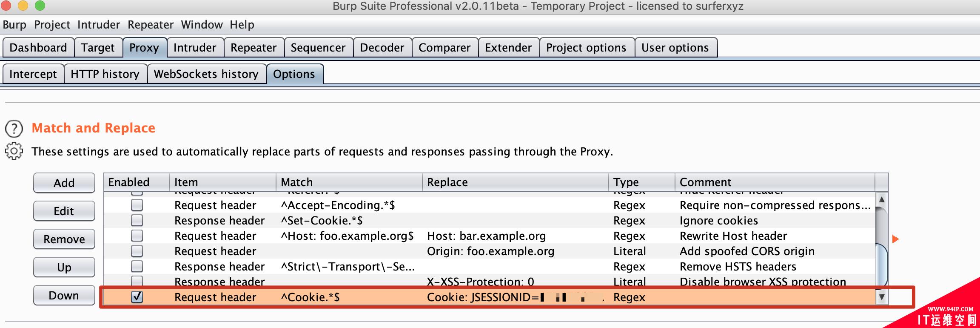Select the Proxy tab
Viewport: 980px width, 328px height.
click(144, 47)
